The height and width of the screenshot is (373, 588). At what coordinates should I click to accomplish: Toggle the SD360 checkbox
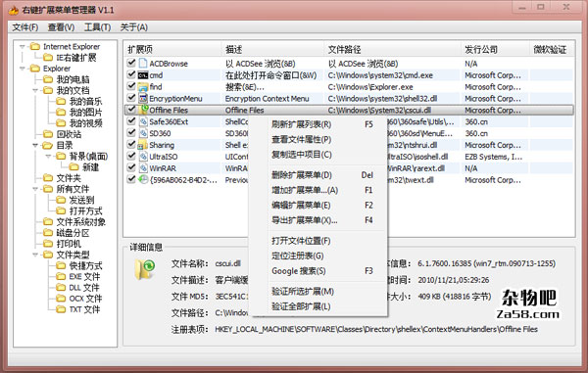click(131, 132)
